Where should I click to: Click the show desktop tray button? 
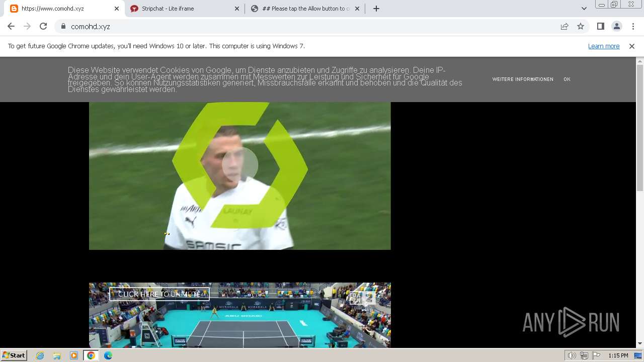click(638, 355)
